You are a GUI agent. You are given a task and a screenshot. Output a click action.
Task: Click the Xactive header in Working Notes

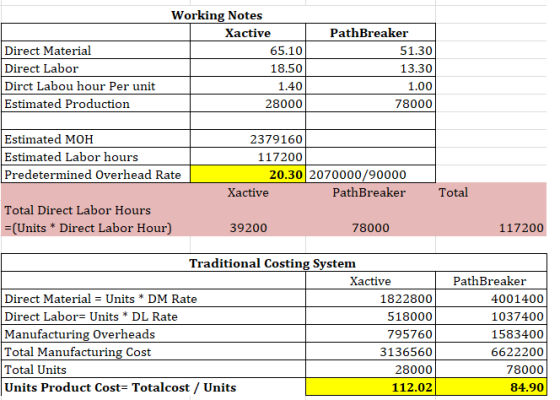tap(248, 33)
